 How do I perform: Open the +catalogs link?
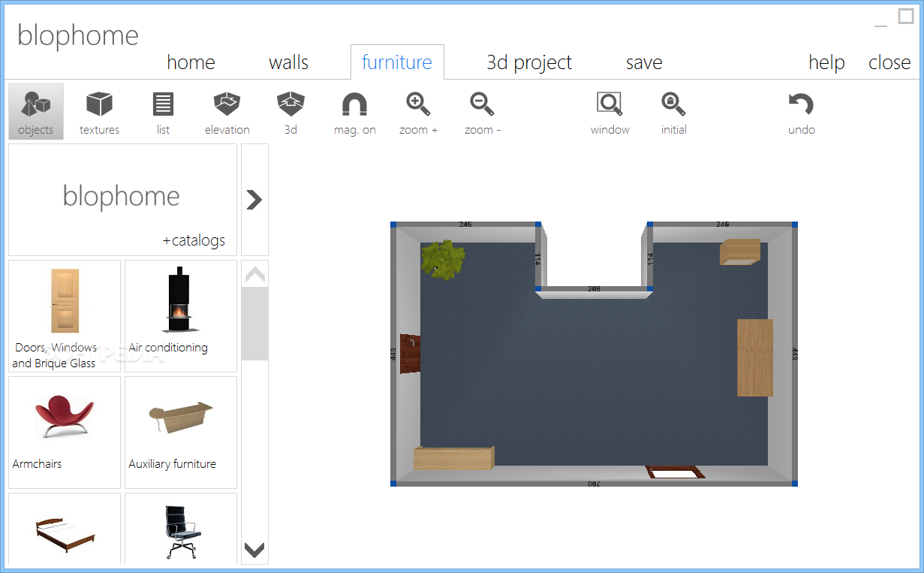coord(194,240)
